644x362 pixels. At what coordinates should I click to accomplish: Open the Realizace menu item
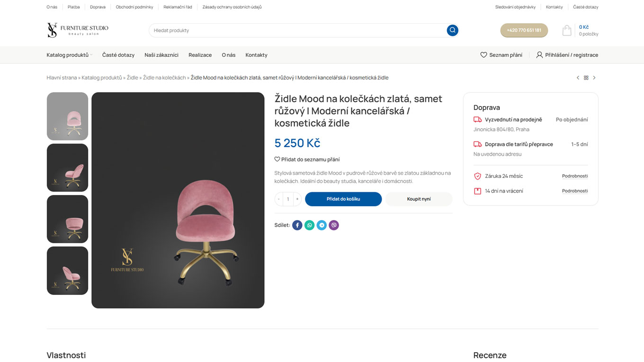click(x=200, y=55)
